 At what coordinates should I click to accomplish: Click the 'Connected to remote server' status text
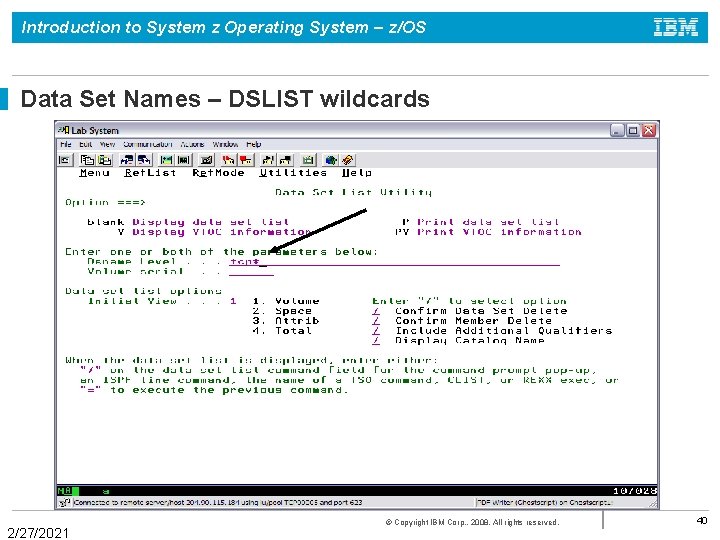tap(218, 502)
